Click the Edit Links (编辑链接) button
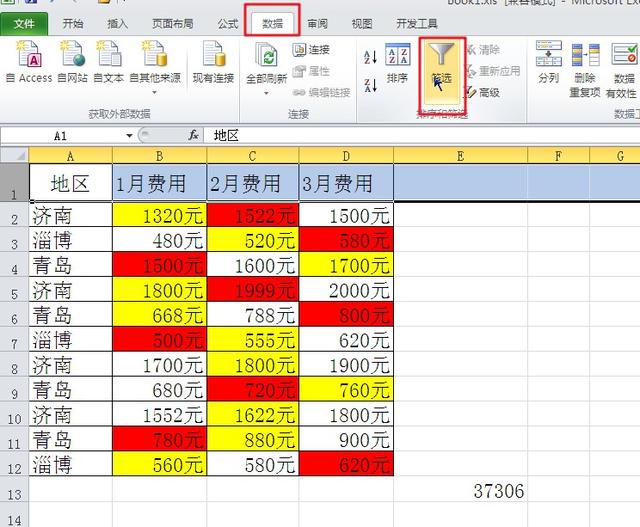 (x=322, y=93)
